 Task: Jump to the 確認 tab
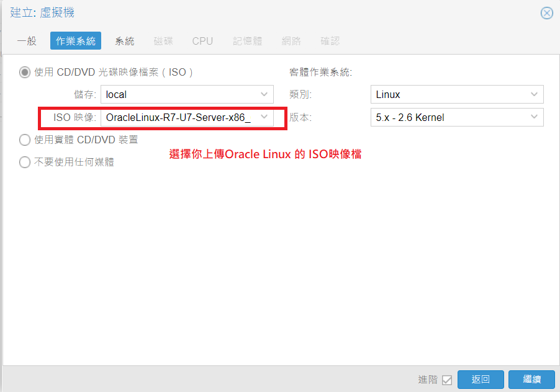tap(330, 42)
